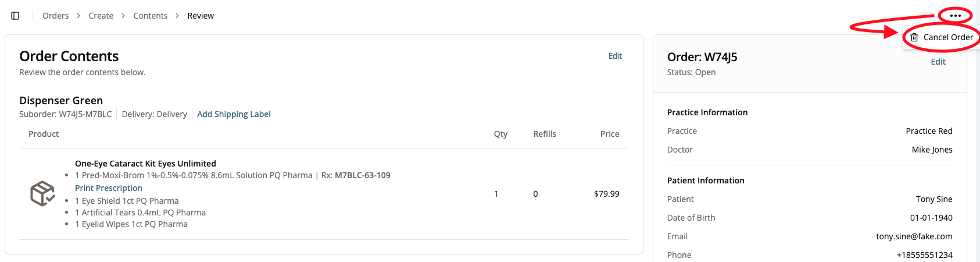This screenshot has width=980, height=262.
Task: Click the Review breadcrumb item
Action: click(201, 16)
